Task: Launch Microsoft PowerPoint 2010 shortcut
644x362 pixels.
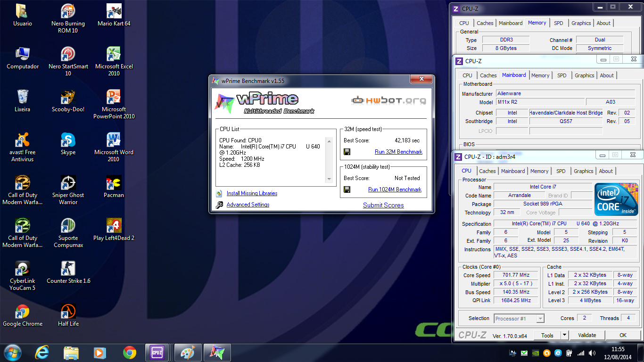Action: click(x=114, y=104)
